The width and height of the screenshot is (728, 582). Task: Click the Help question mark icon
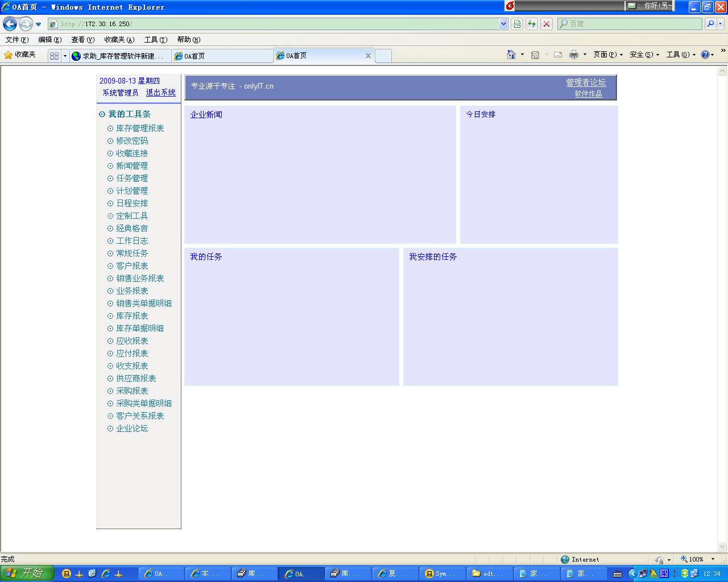705,55
